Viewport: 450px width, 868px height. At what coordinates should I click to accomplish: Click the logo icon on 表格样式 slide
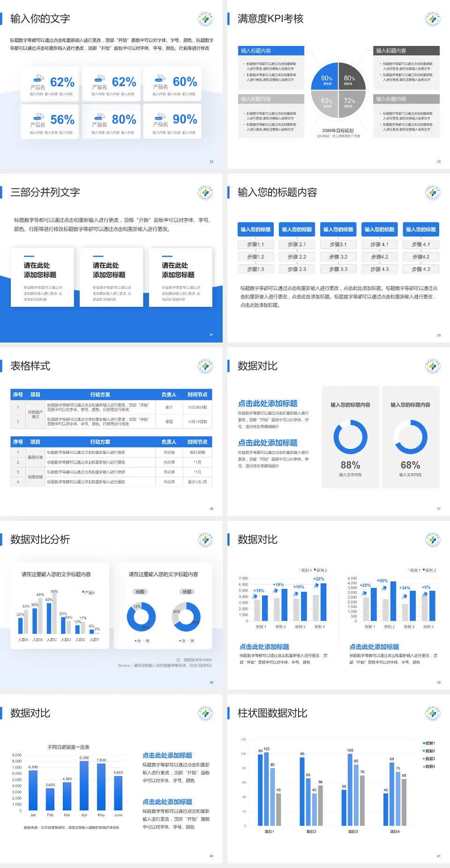205,366
